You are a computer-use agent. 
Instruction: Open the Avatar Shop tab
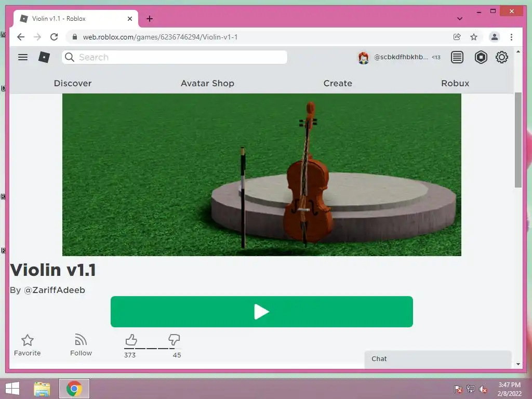(207, 83)
